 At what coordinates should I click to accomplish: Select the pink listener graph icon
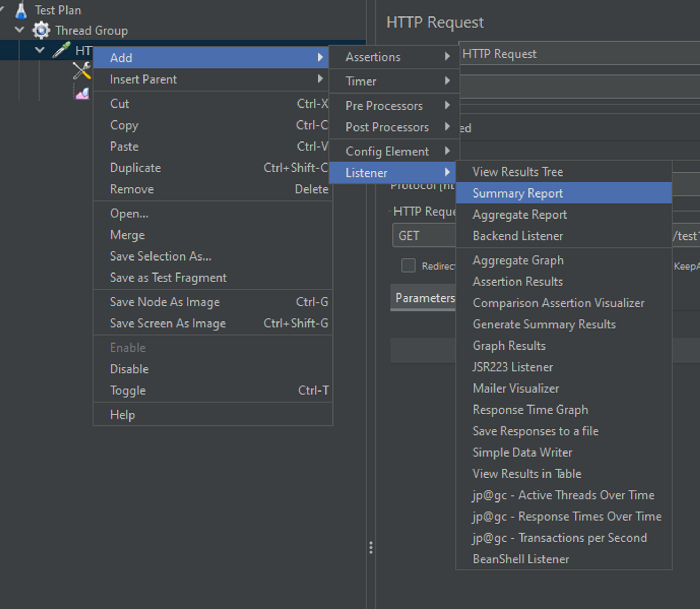click(x=83, y=94)
